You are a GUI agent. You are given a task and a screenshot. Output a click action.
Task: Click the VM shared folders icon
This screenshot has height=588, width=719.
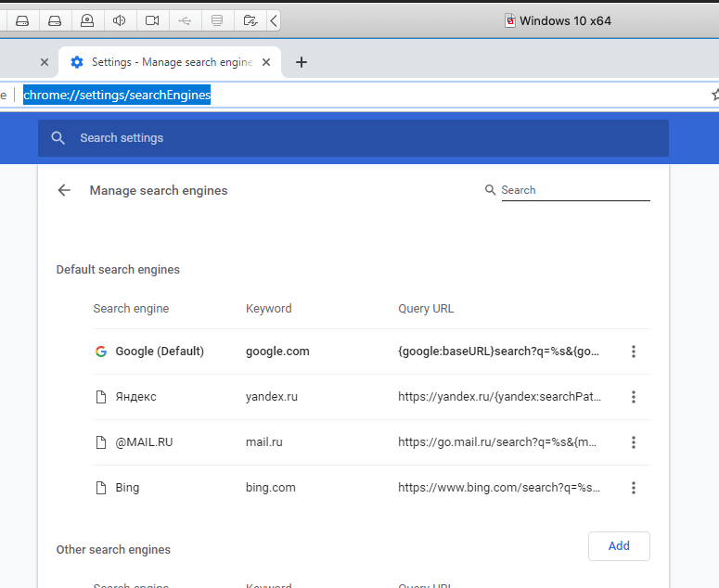[250, 20]
